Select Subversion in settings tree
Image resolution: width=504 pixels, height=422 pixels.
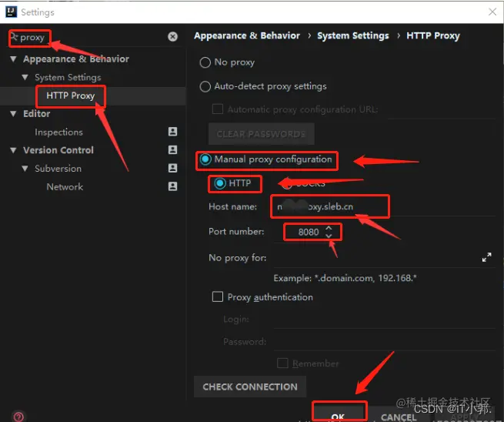pos(58,168)
